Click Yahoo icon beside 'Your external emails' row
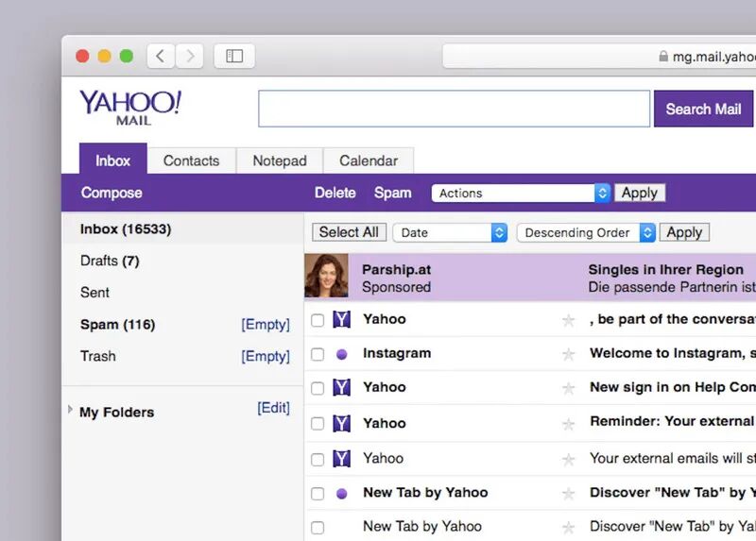756x541 pixels. point(342,459)
